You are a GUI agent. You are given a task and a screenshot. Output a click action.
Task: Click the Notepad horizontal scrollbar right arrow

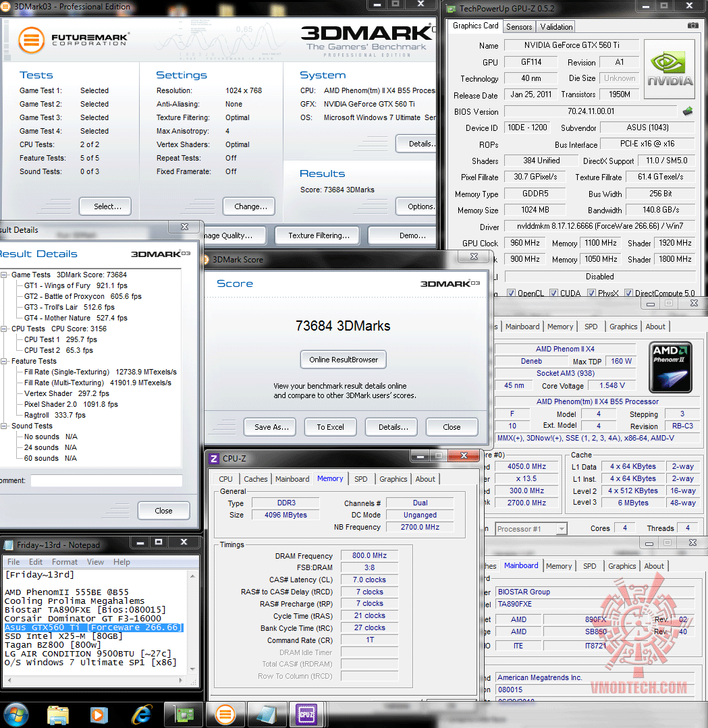point(181,680)
